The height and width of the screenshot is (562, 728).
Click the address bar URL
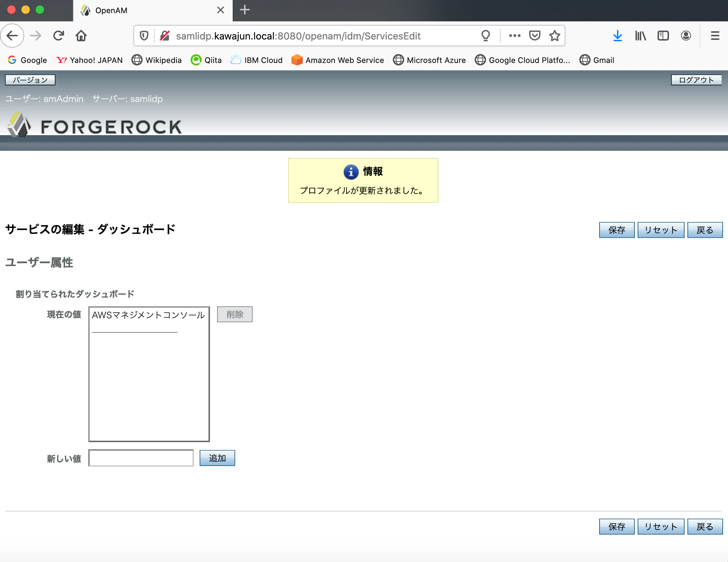pyautogui.click(x=298, y=36)
